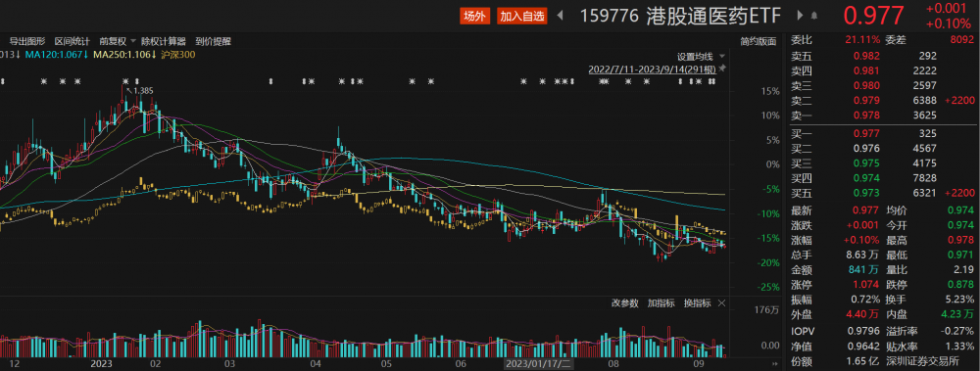Click the 换手 5.23% value

(960, 301)
